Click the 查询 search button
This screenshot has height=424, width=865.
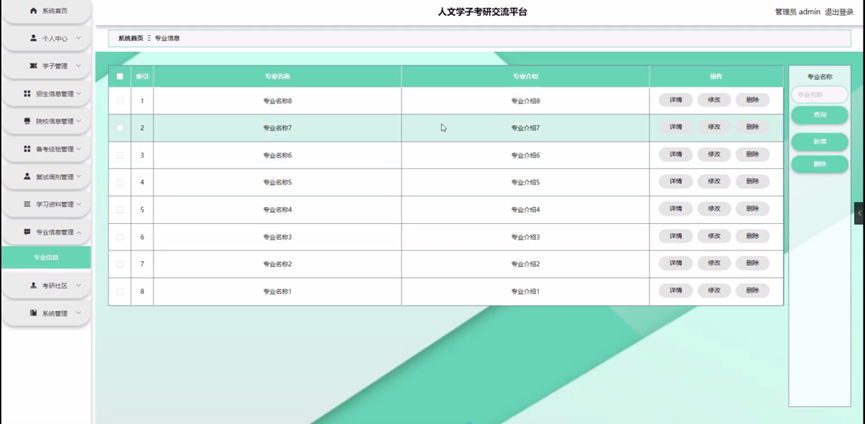coord(820,115)
